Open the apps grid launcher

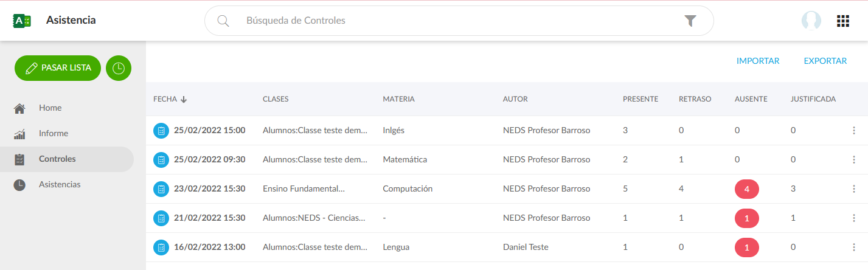tap(843, 21)
